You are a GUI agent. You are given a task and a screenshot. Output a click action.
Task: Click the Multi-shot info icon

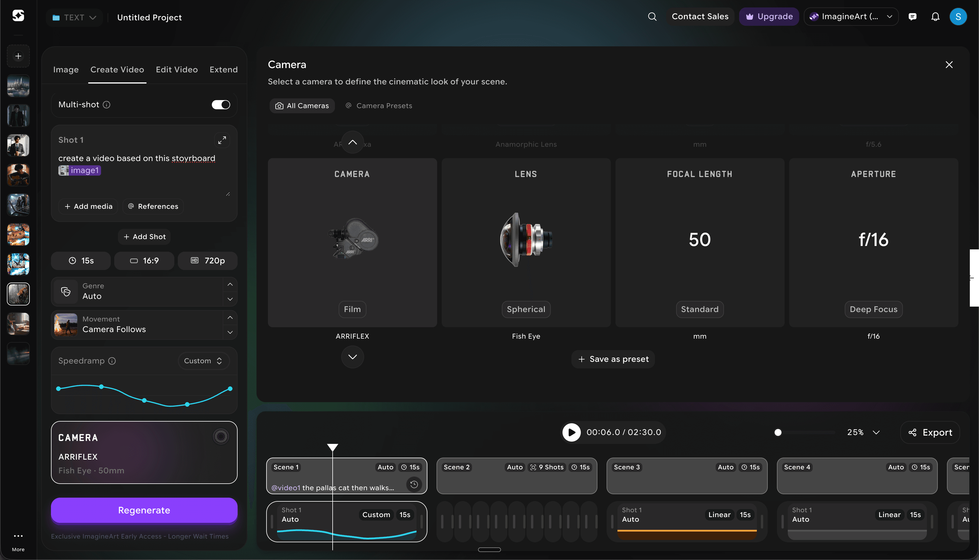coord(106,105)
